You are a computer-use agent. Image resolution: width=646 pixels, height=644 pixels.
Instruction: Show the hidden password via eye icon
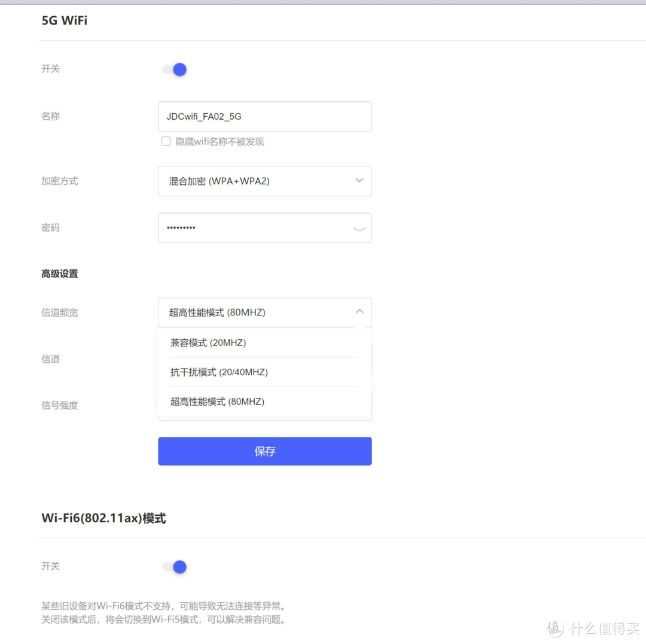click(358, 227)
